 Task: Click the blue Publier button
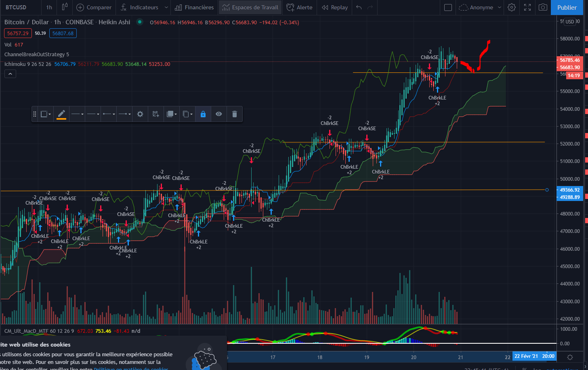click(x=567, y=7)
